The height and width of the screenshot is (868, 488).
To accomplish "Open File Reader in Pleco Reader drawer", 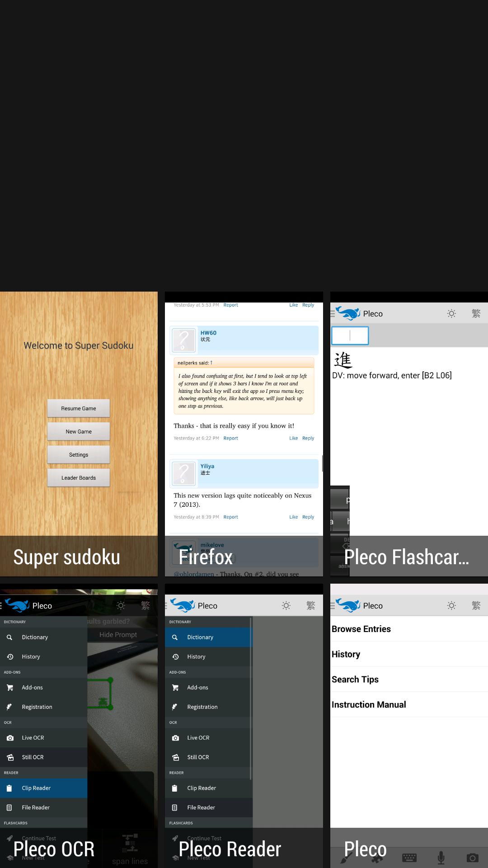I will click(x=209, y=807).
